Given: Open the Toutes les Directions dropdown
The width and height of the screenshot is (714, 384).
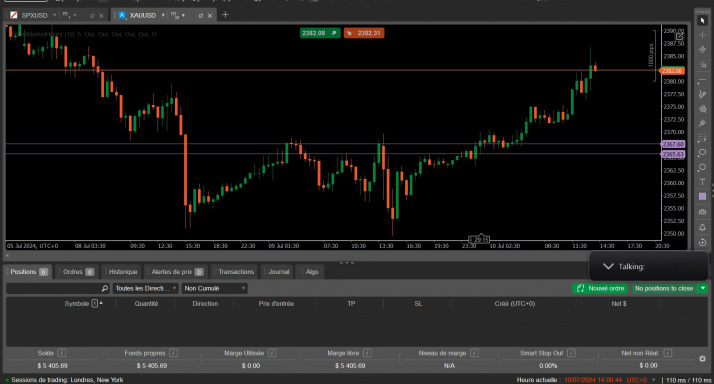Looking at the screenshot, I should click(x=145, y=288).
